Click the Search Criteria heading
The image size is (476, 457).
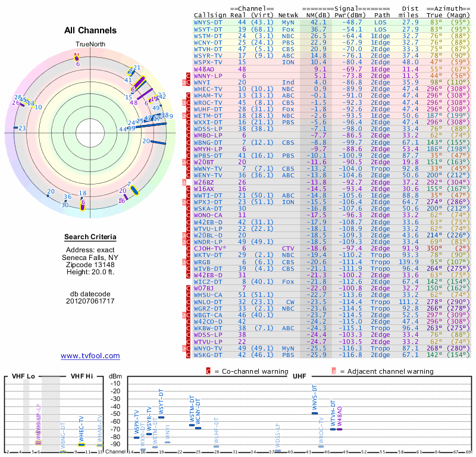click(90, 237)
